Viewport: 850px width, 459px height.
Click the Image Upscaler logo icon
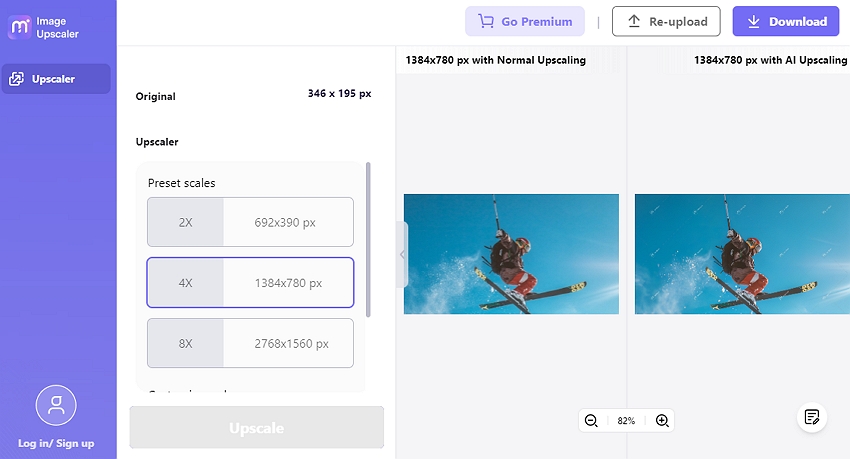[x=19, y=26]
